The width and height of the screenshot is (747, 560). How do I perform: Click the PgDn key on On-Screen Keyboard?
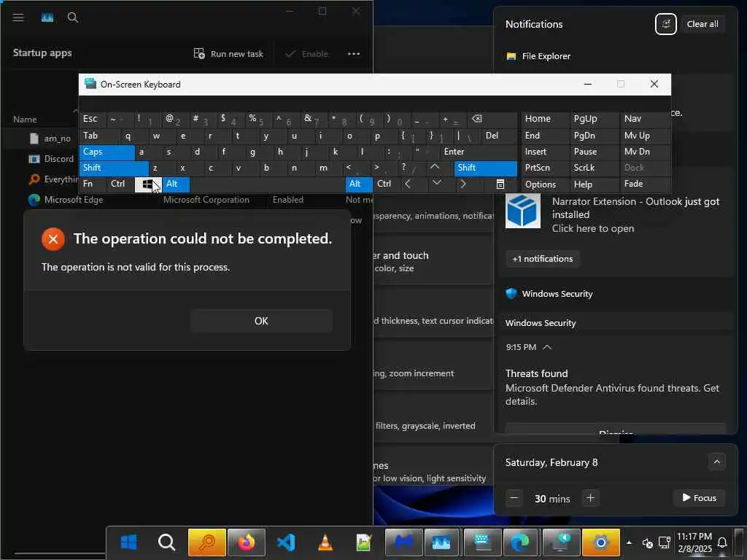click(594, 136)
